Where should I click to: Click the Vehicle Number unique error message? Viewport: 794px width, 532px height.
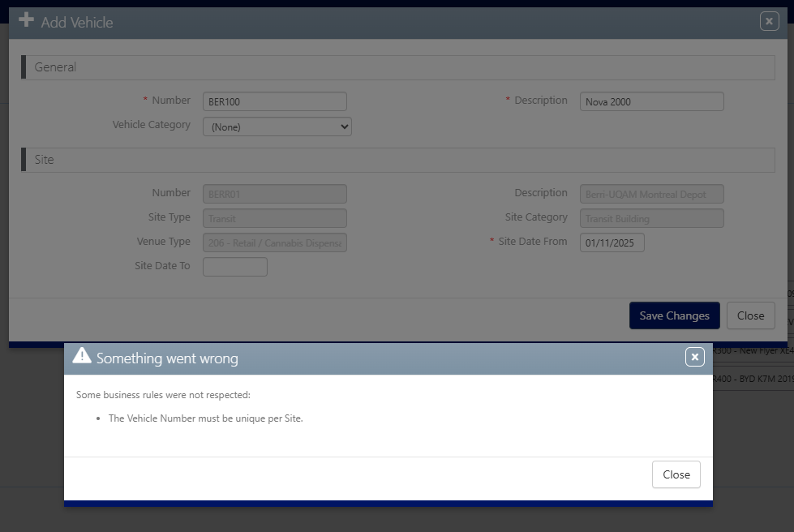pos(205,418)
